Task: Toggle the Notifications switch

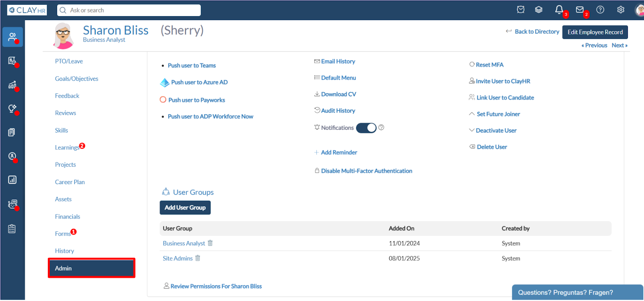Action: pos(366,128)
